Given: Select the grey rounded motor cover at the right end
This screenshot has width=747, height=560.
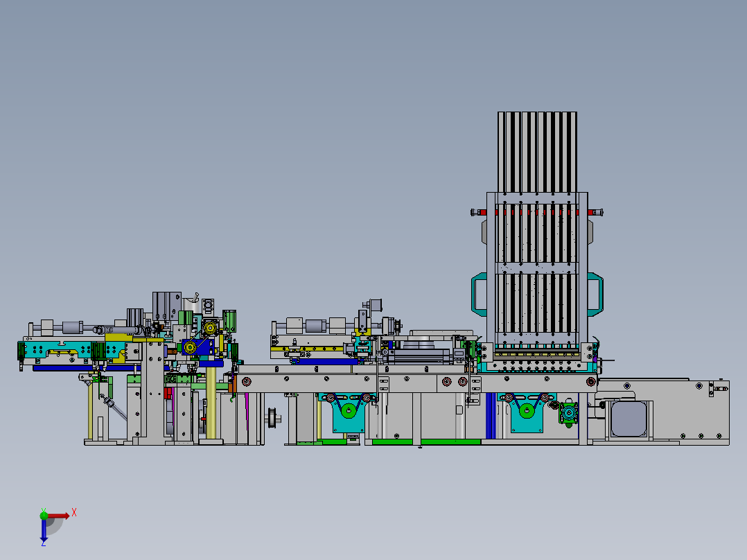Looking at the screenshot, I should tap(629, 419).
